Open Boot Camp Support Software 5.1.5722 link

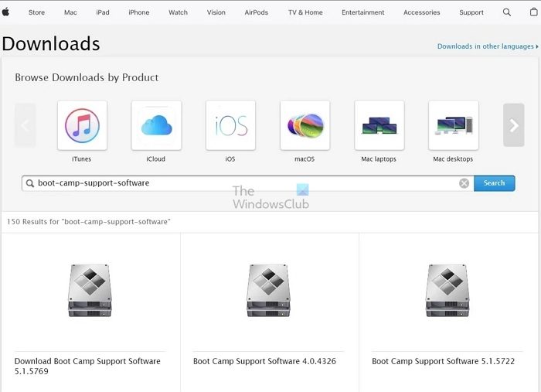(x=444, y=361)
